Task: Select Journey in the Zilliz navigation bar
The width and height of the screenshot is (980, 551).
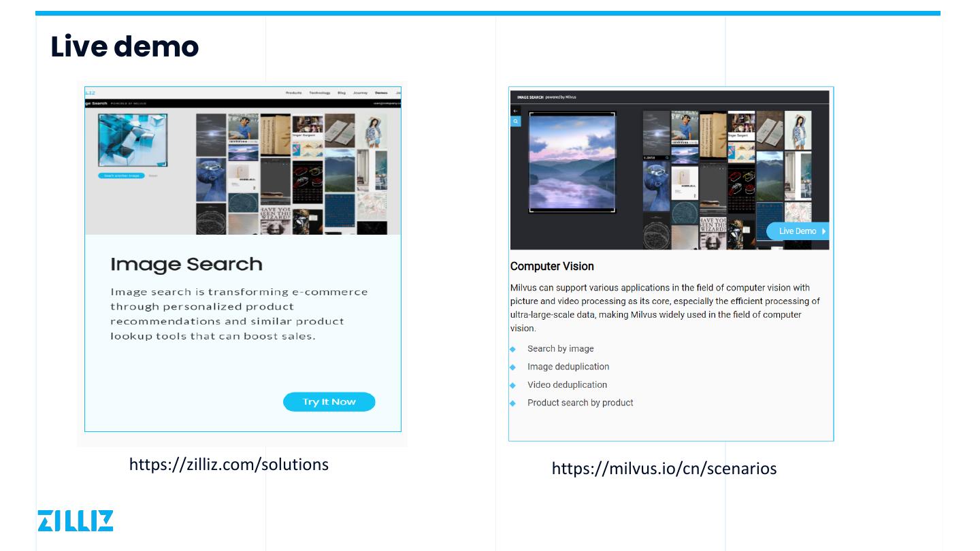Action: click(361, 93)
